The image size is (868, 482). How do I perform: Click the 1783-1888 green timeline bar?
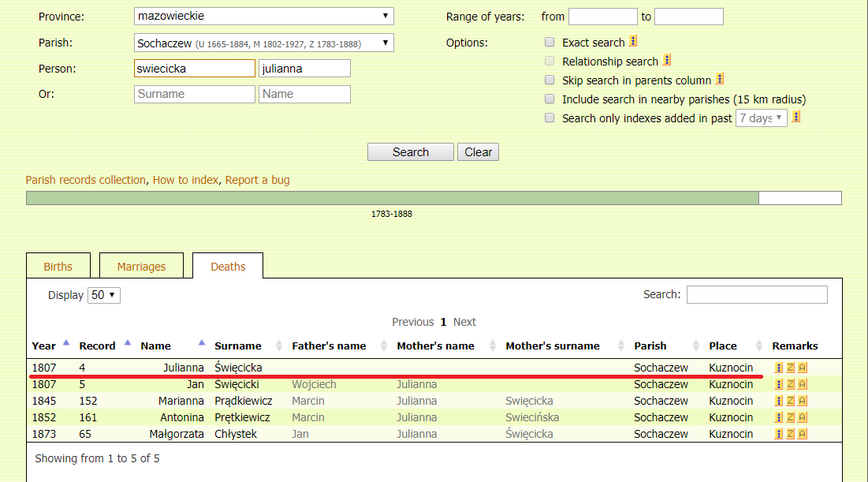coord(392,198)
